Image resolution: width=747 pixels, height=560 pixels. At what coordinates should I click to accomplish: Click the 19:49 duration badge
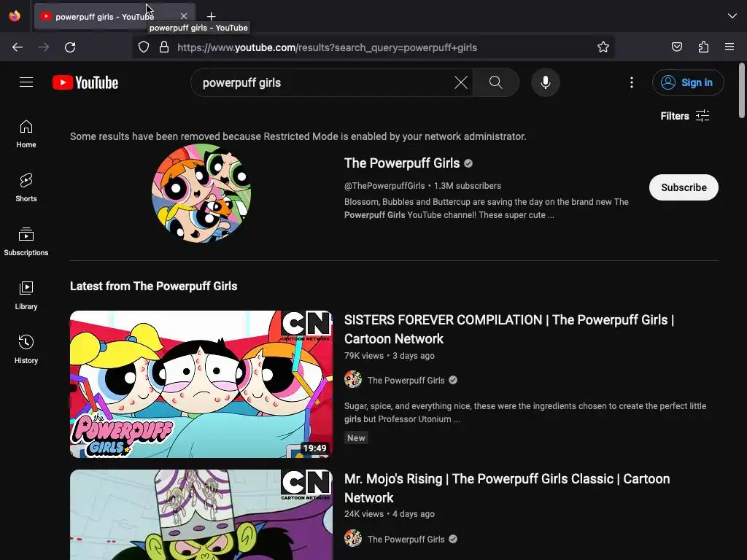[x=314, y=448]
